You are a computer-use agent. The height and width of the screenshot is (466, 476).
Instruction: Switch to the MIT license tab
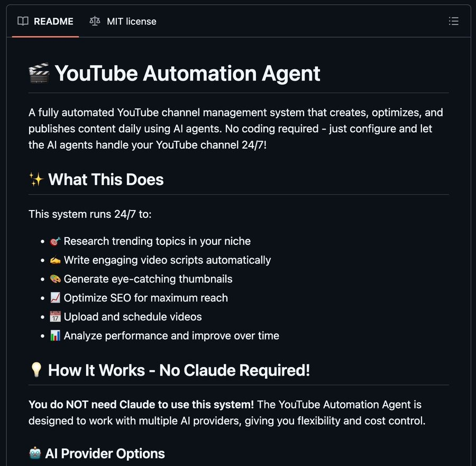click(x=123, y=22)
